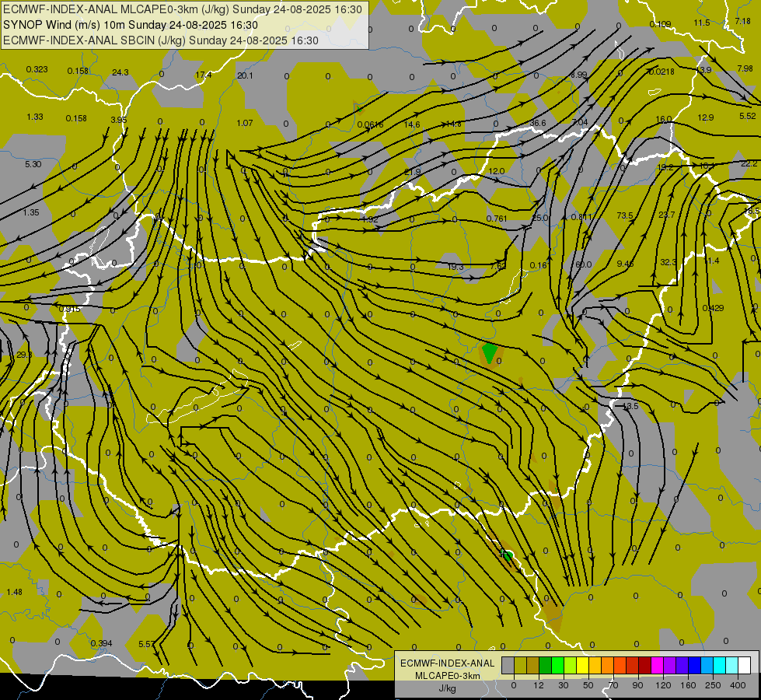Click the map value 19.3

click(456, 267)
